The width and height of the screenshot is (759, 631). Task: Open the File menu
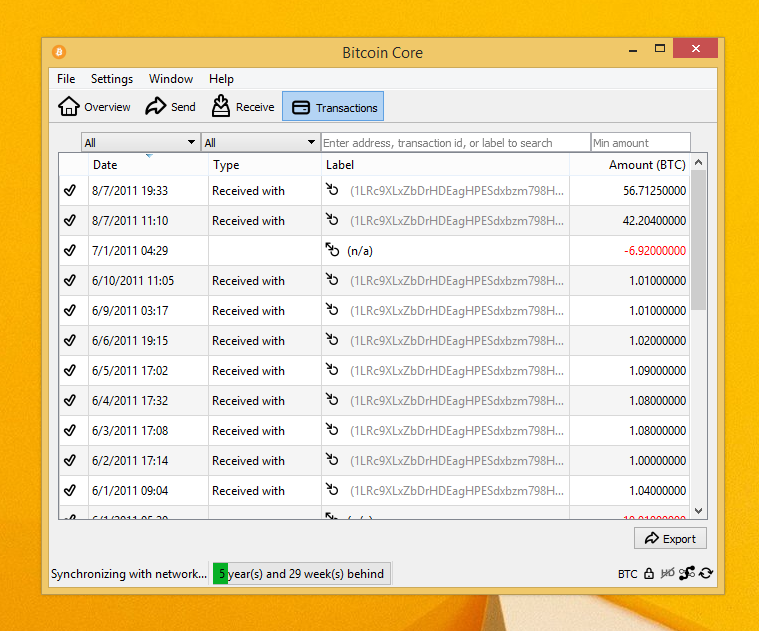point(66,79)
